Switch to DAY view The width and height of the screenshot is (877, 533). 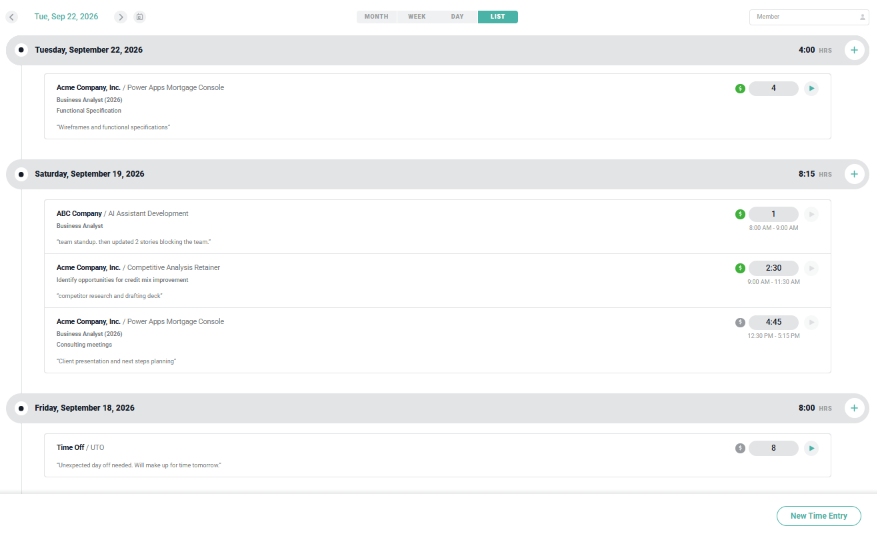coord(457,17)
